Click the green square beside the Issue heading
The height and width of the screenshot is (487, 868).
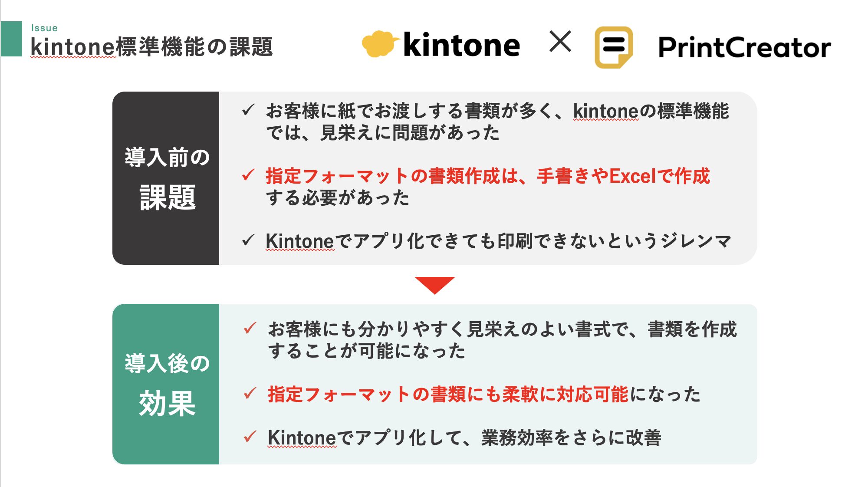[11, 39]
